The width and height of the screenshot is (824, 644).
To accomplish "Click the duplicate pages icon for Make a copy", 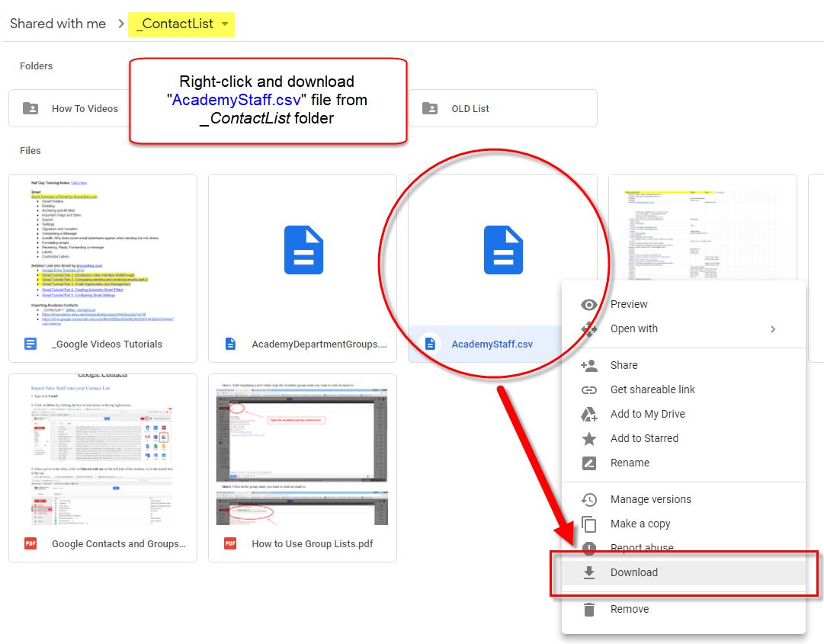I will 589,524.
